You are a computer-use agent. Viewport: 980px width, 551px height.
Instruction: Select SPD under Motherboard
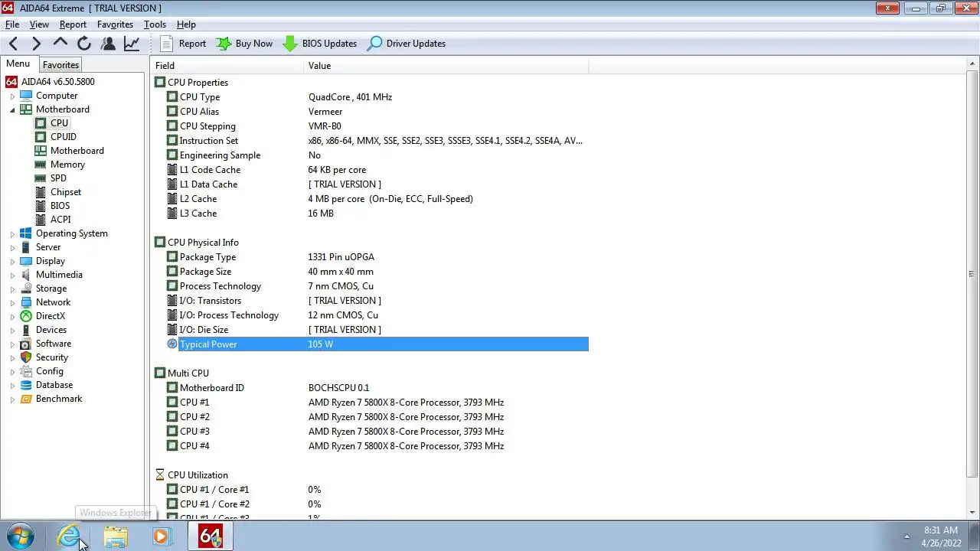[58, 178]
